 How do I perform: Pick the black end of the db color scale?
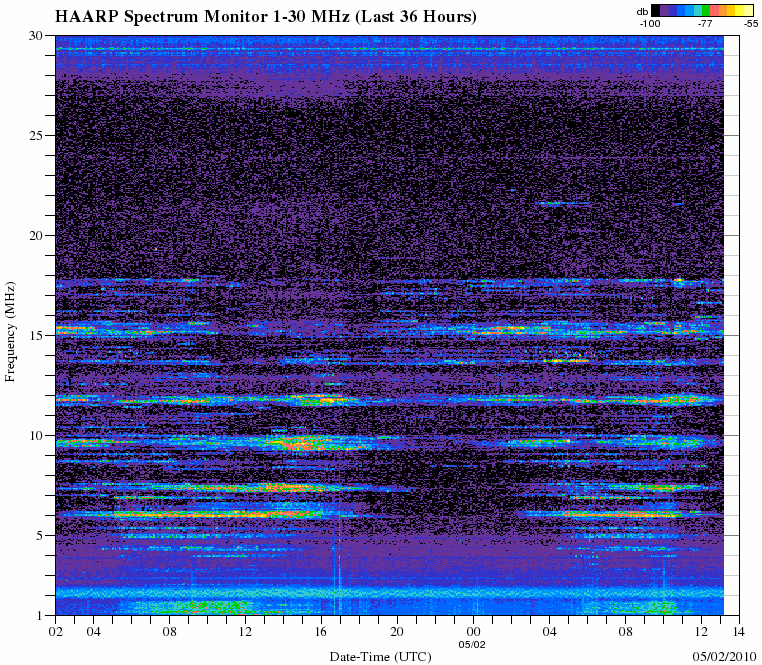(x=656, y=10)
